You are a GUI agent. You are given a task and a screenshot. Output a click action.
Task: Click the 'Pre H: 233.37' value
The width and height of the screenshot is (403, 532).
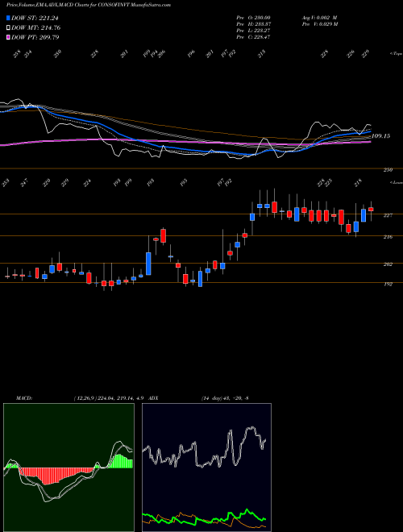253,24
